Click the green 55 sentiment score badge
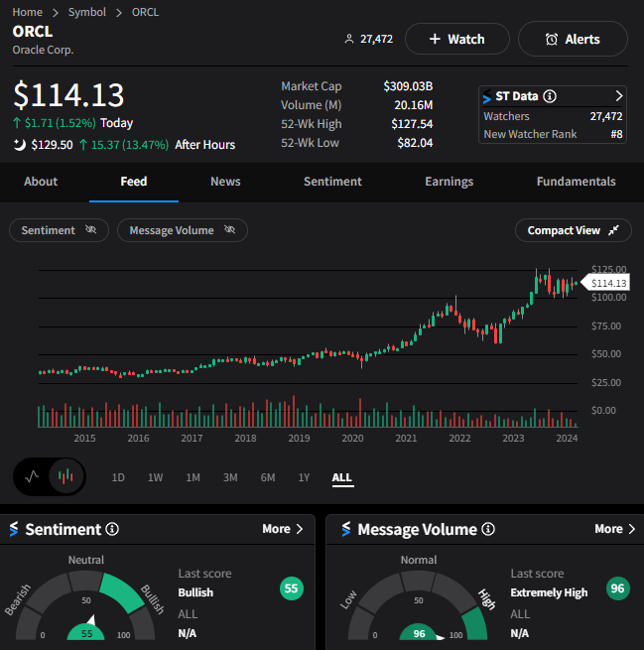This screenshot has height=650, width=644. [x=292, y=588]
